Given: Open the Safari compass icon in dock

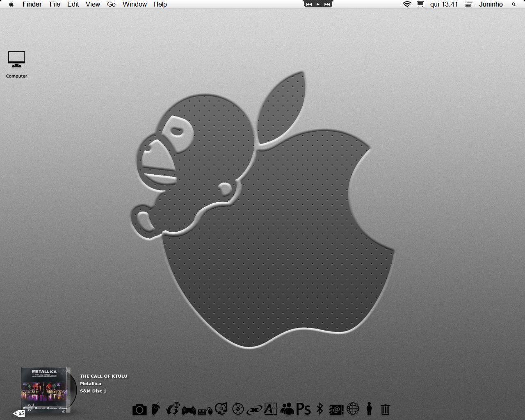Looking at the screenshot, I should pos(238,409).
